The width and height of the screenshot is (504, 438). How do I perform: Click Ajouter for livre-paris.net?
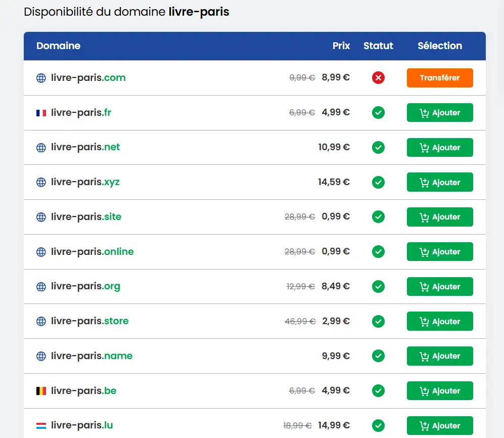(440, 147)
